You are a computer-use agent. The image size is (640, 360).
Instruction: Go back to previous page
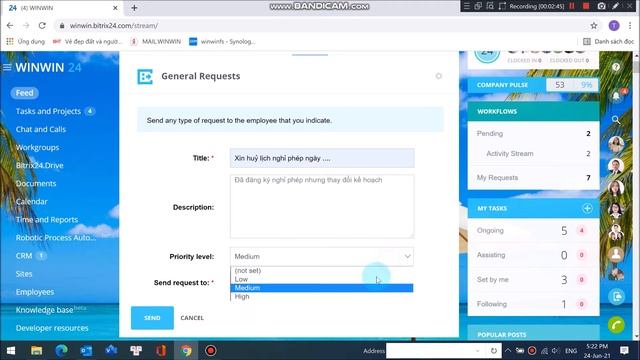point(10,26)
